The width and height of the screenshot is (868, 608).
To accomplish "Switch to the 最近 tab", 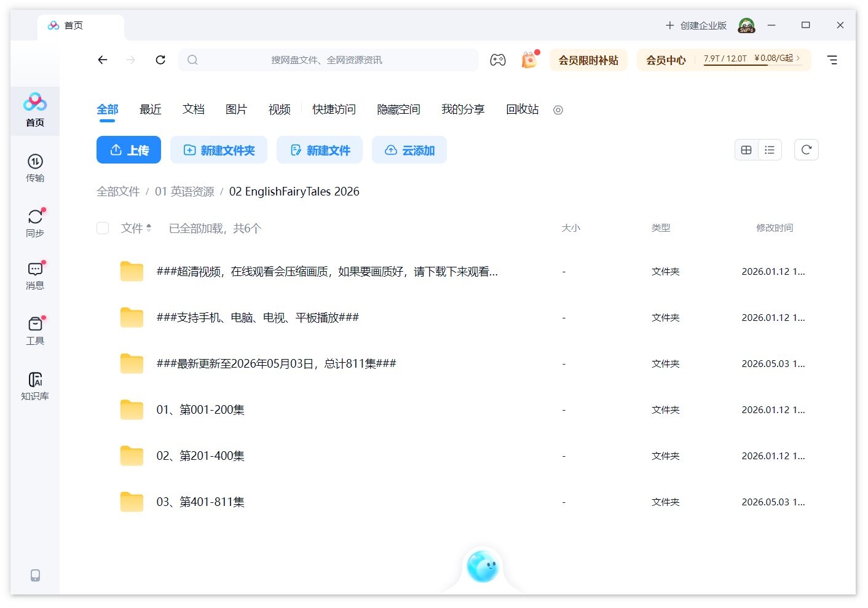I will 151,109.
